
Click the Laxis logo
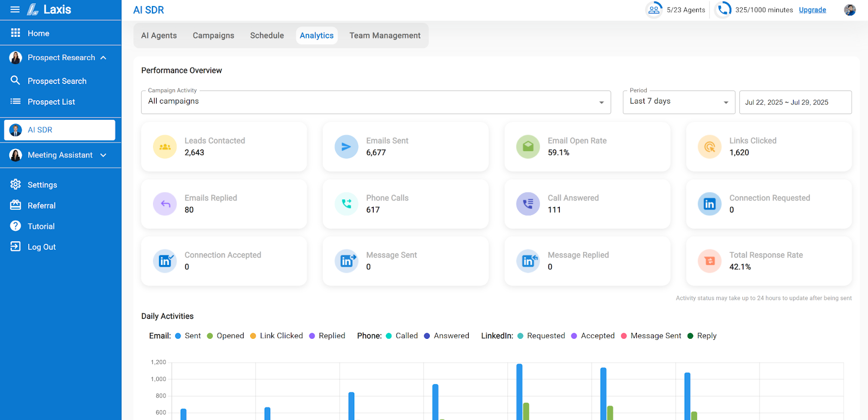pyautogui.click(x=49, y=10)
